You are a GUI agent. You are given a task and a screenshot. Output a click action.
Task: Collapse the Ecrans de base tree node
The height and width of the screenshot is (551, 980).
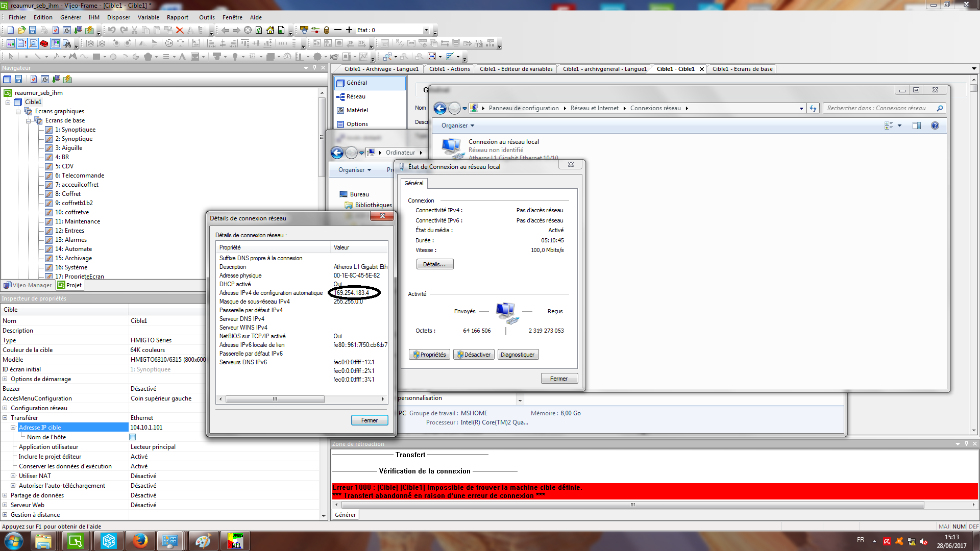pyautogui.click(x=29, y=121)
